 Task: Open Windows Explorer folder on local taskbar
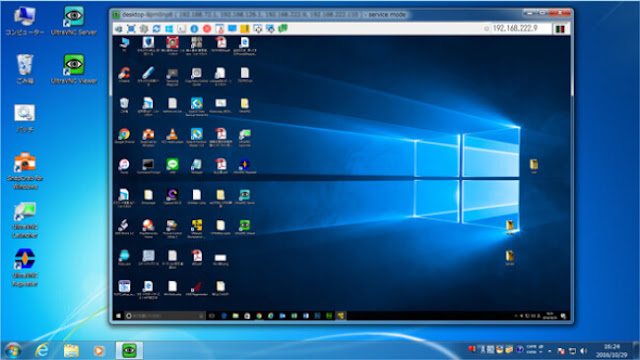[71, 351]
